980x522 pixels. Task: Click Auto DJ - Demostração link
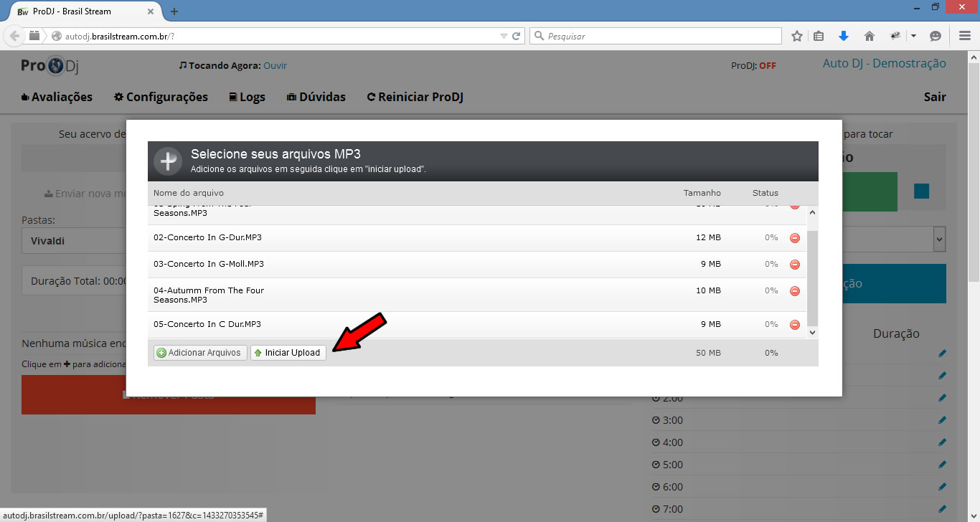click(x=885, y=63)
